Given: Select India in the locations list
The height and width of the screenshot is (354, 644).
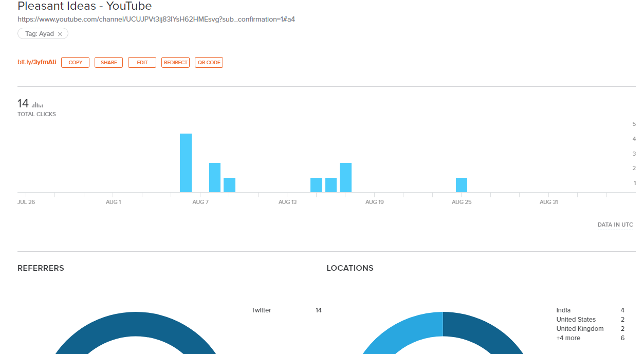Looking at the screenshot, I should click(563, 310).
